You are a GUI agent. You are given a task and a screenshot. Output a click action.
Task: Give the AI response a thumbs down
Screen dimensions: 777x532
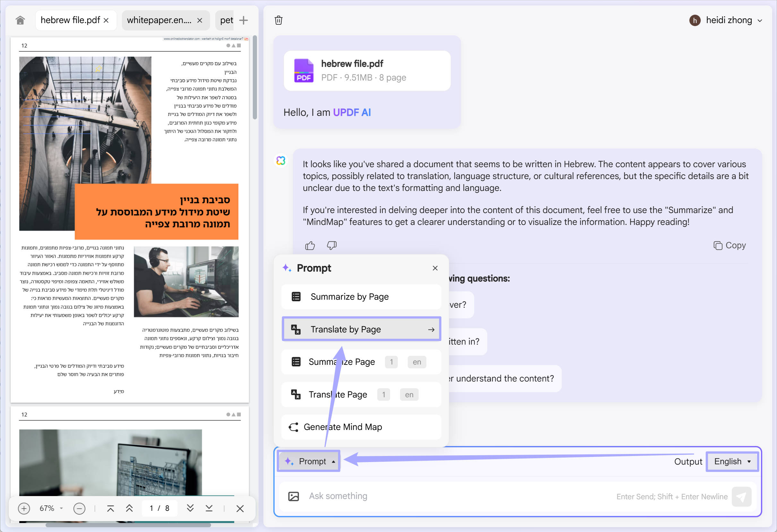pyautogui.click(x=331, y=246)
